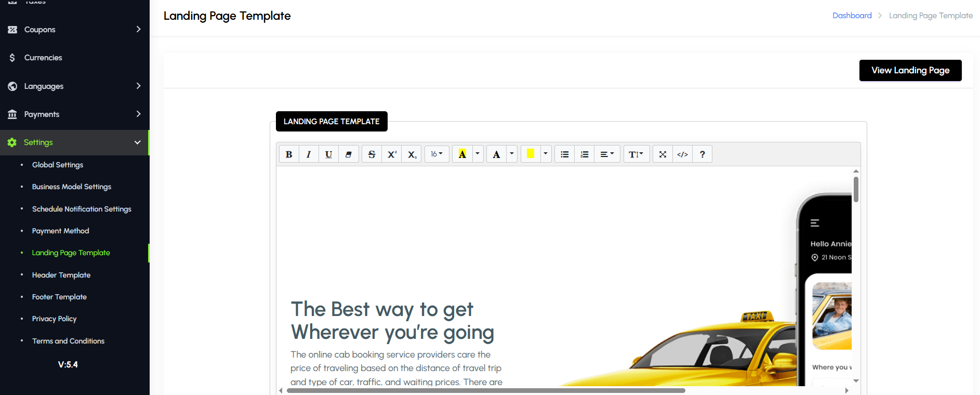Toggle bold formatting in the editor
Image resolution: width=980 pixels, height=395 pixels.
(x=289, y=154)
